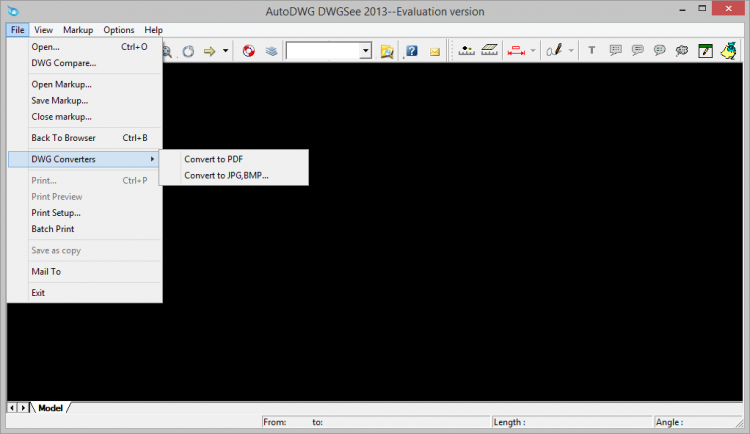
Task: Open the toolbar combo box arrow
Action: tap(366, 51)
